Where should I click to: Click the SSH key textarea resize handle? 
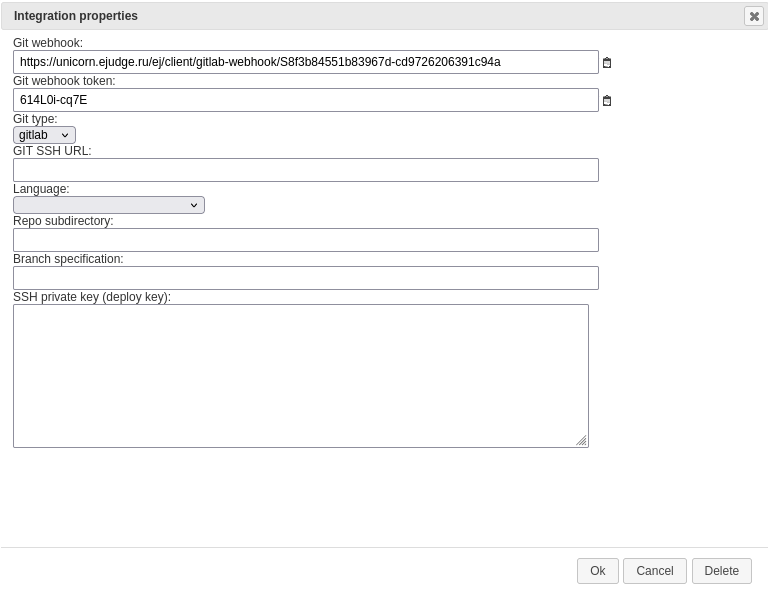point(581,441)
